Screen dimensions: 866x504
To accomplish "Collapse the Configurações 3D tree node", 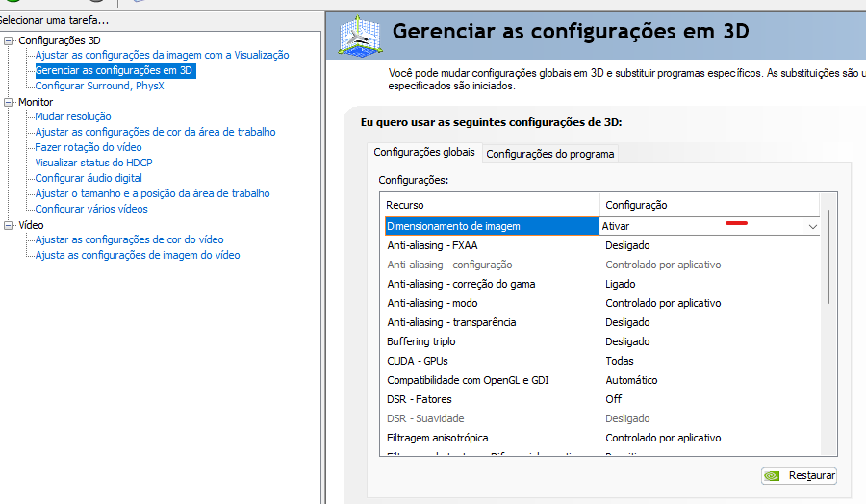I will pyautogui.click(x=9, y=40).
